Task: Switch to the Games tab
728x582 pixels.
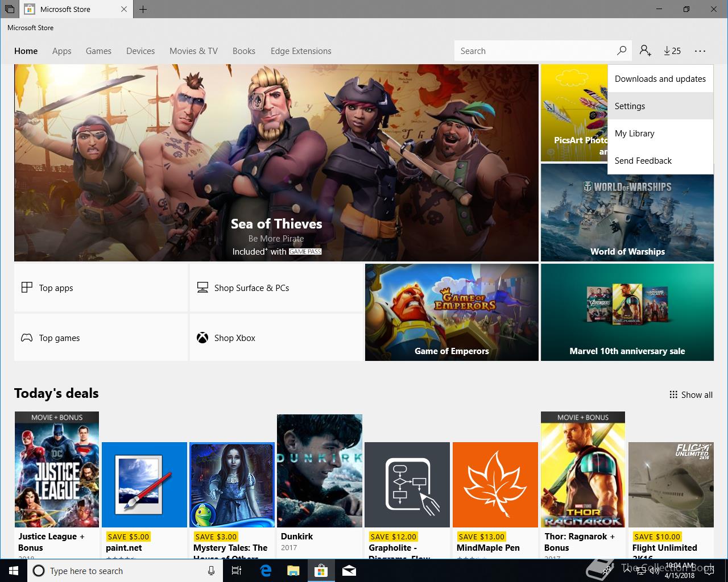Action: (x=98, y=51)
